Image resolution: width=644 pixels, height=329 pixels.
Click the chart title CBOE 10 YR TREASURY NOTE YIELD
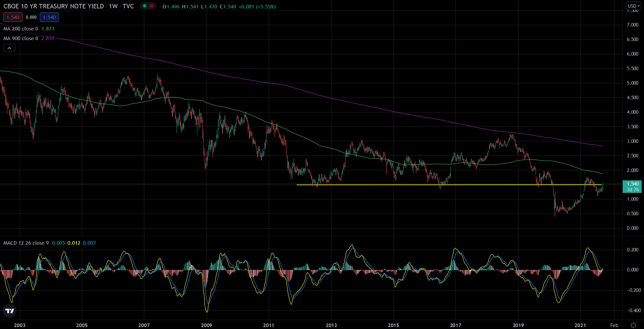point(54,6)
